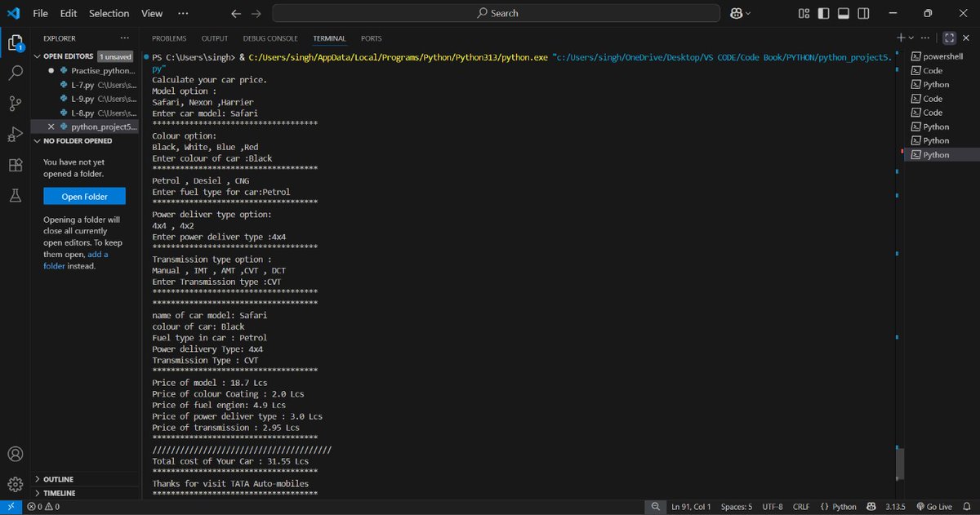The width and height of the screenshot is (980, 515).
Task: Open the Run and Debug view
Action: pyautogui.click(x=15, y=134)
